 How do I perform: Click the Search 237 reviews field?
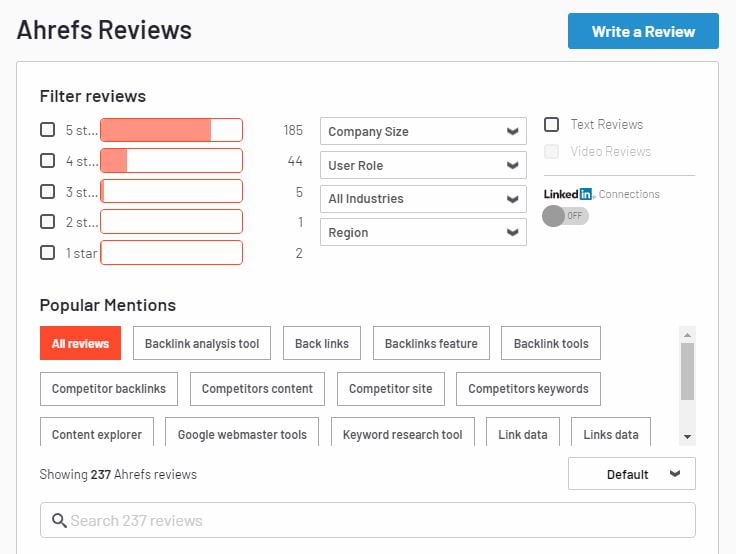coord(368,520)
